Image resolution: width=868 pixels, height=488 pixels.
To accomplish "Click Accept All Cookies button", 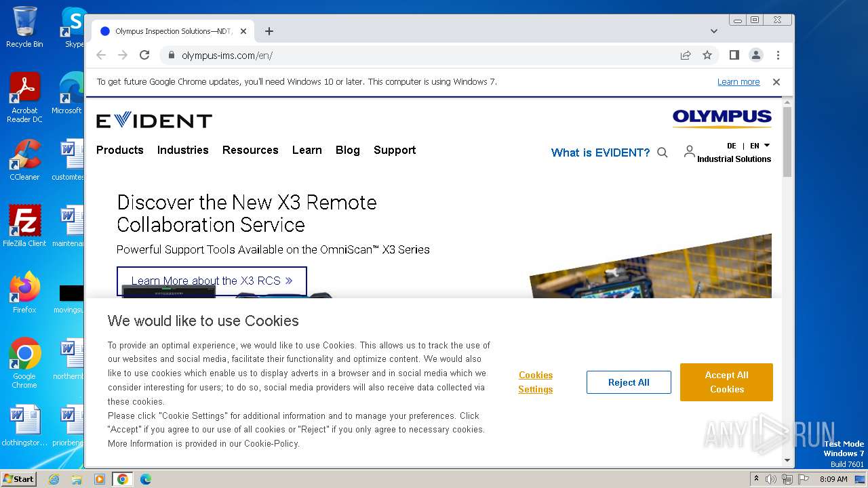I will [726, 382].
